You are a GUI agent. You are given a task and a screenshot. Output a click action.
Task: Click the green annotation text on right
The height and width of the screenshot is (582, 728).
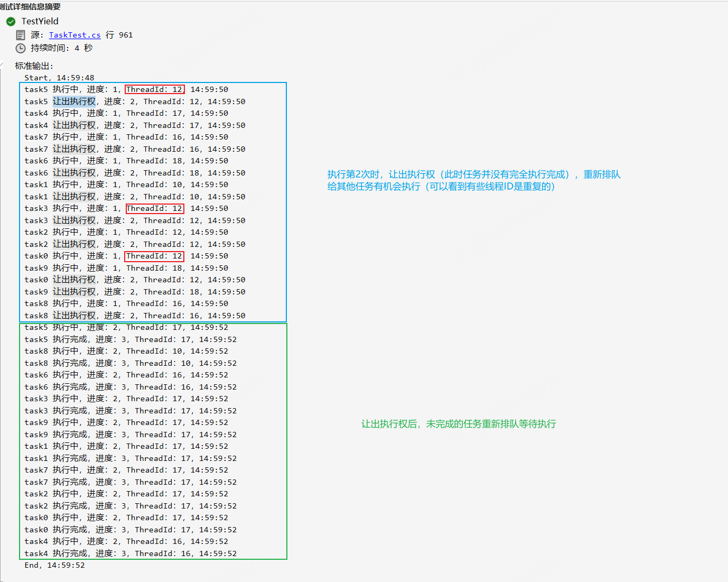click(x=458, y=424)
